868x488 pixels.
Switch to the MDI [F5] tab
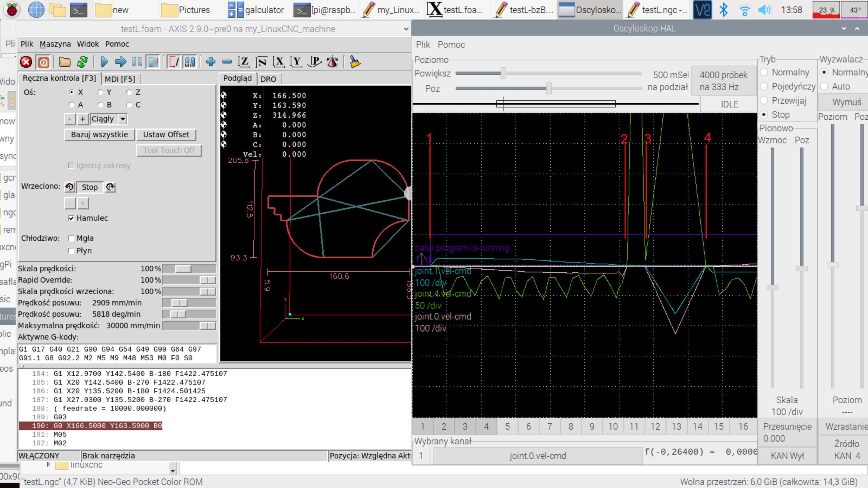pos(120,79)
